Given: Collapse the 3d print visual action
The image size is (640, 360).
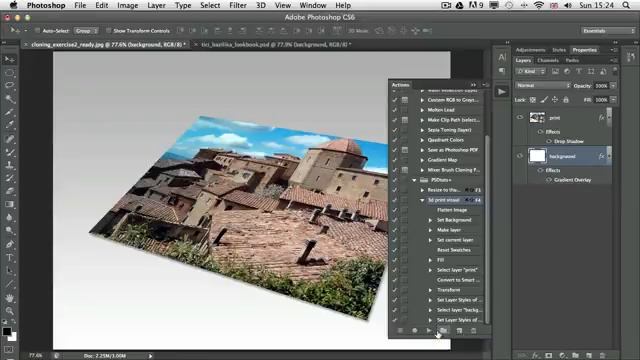Looking at the screenshot, I should (422, 200).
